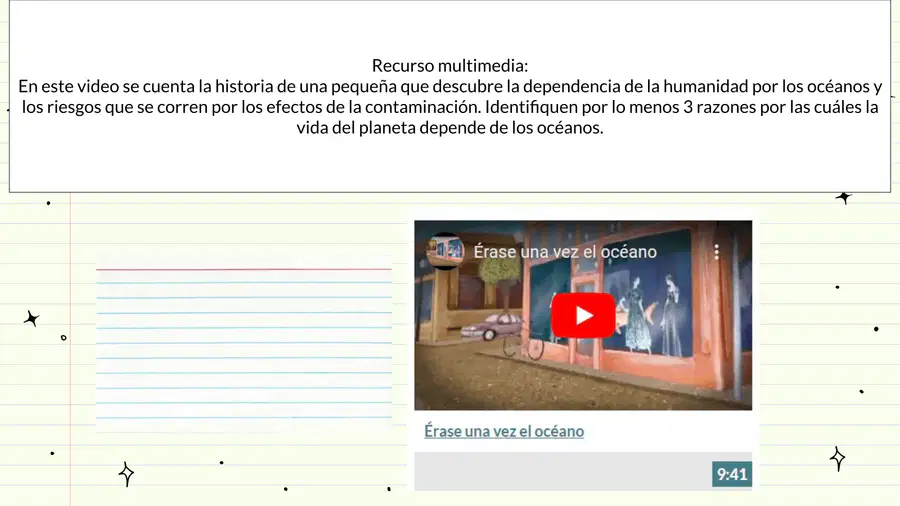The height and width of the screenshot is (506, 900).
Task: Click the video thumbnail's shop window mannequins
Action: click(651, 316)
